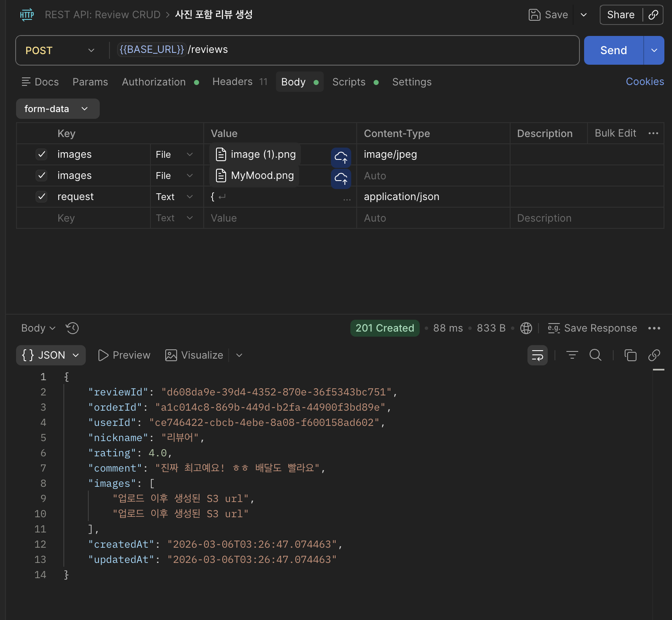The height and width of the screenshot is (620, 672).
Task: Click the 833 B response size
Action: tap(491, 328)
